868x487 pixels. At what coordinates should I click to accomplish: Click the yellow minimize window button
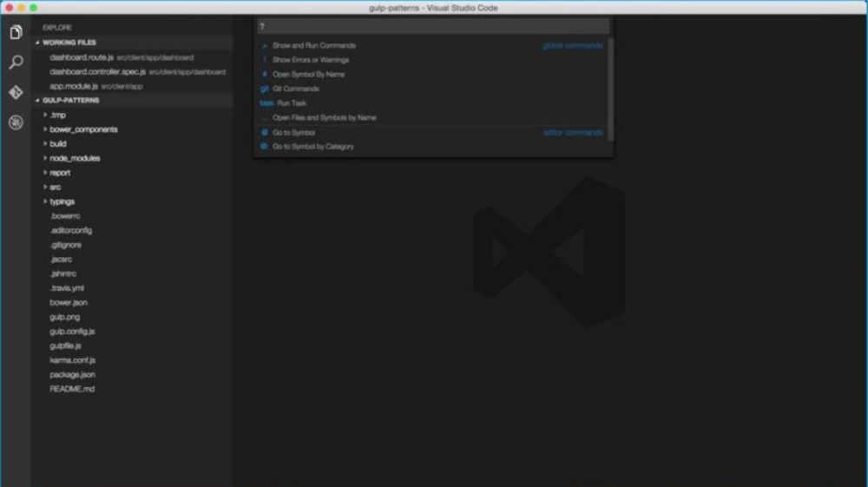(x=21, y=8)
